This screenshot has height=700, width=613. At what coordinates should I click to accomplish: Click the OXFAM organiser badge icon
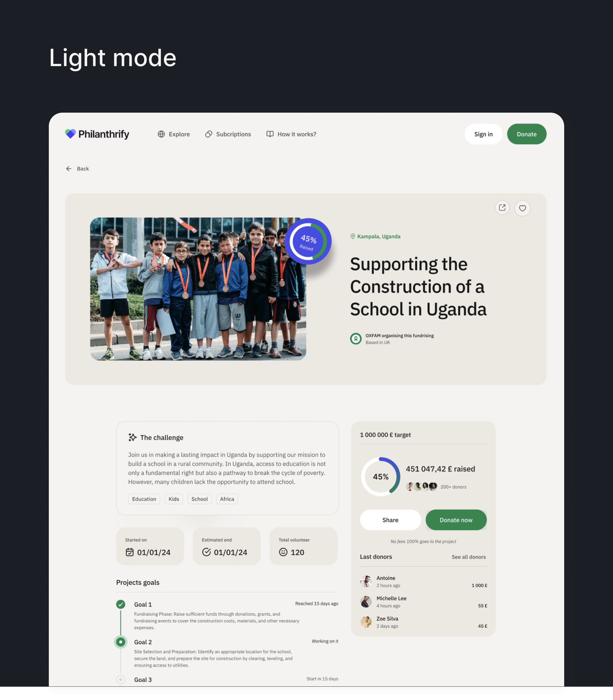pos(356,339)
